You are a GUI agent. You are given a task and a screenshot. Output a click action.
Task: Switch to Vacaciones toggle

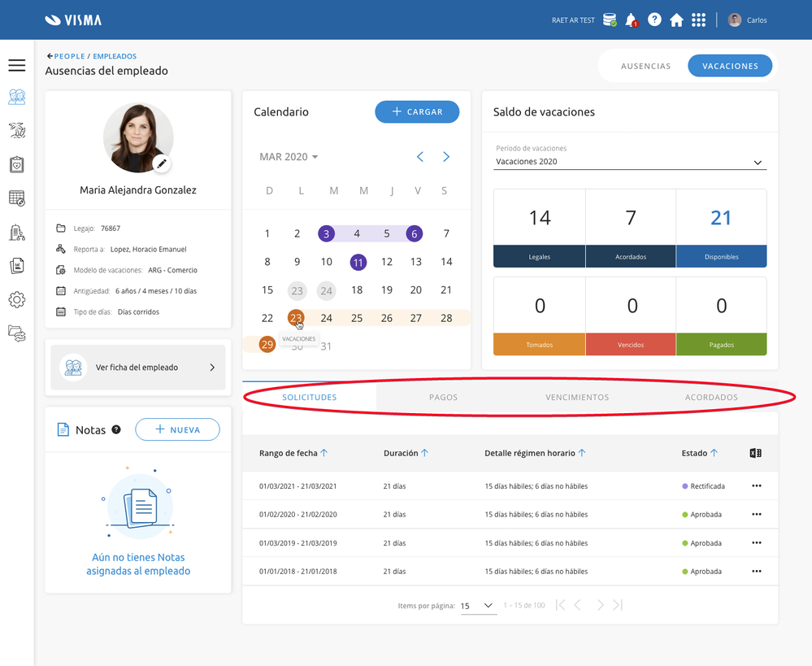(730, 66)
